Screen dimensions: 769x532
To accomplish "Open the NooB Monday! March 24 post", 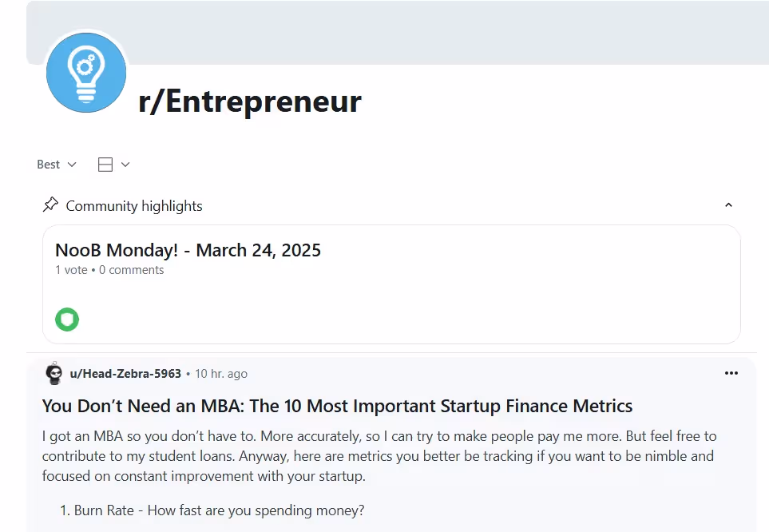I will pyautogui.click(x=188, y=250).
